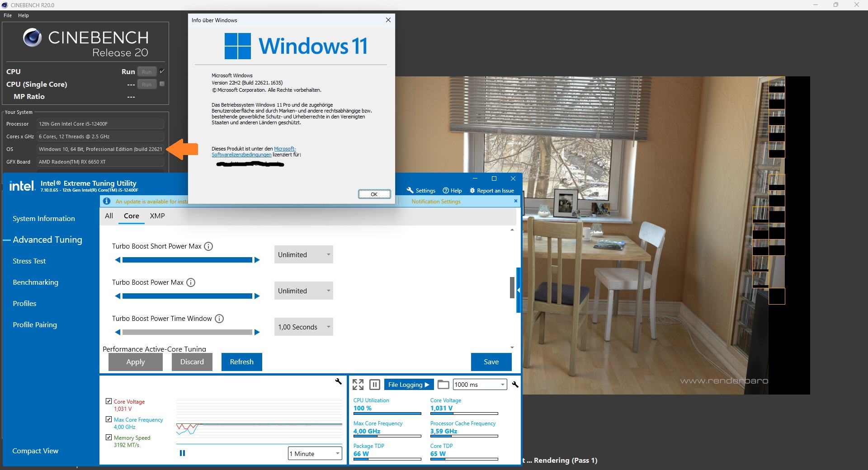Collapse the side panel arrow handle
Viewport: 868px width, 470px height.
point(519,290)
